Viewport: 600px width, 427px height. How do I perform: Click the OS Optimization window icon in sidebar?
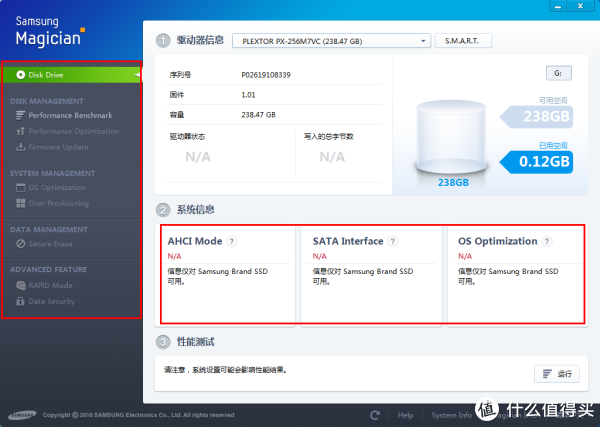20,187
